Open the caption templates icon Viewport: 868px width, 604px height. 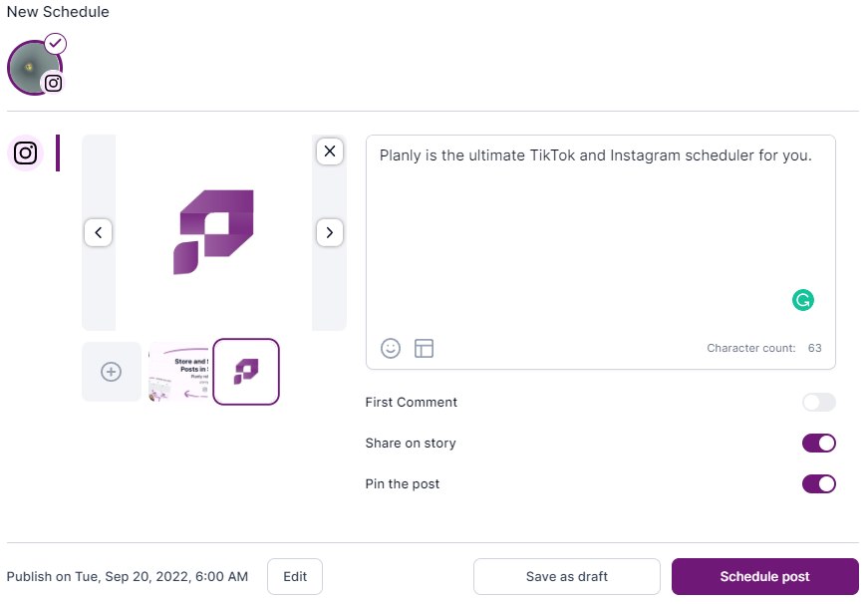pos(425,348)
